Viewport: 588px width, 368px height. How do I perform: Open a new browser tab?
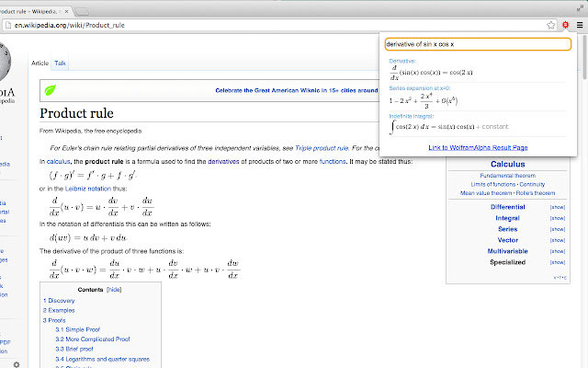coord(82,12)
